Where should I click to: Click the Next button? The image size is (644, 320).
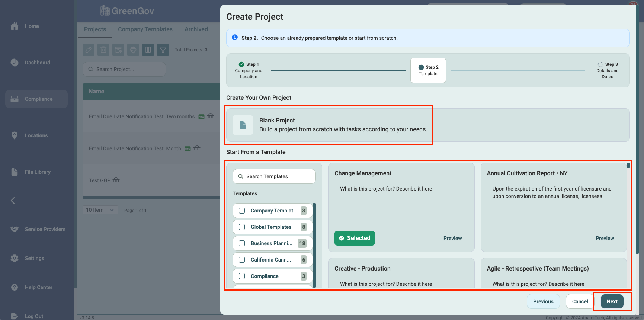click(x=612, y=301)
